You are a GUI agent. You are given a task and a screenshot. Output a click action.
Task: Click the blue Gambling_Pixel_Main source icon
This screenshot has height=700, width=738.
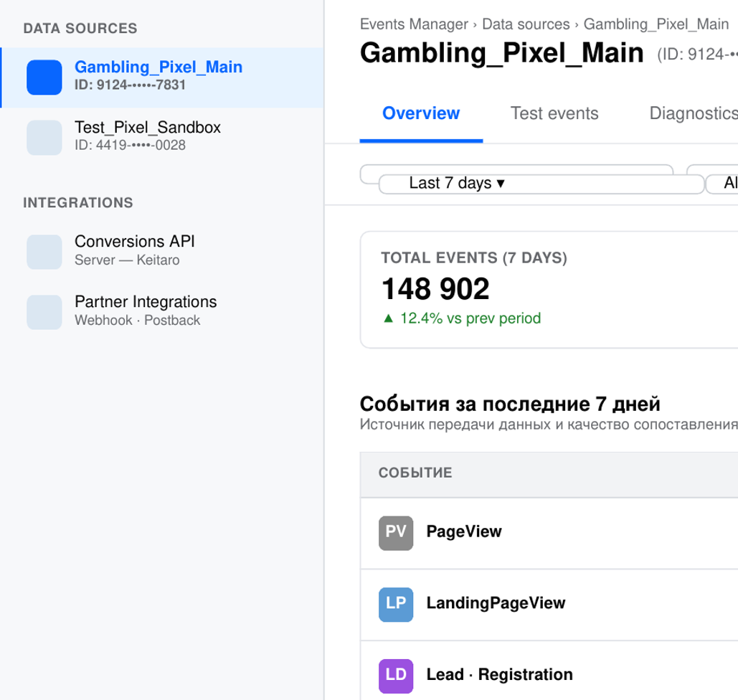[44, 77]
